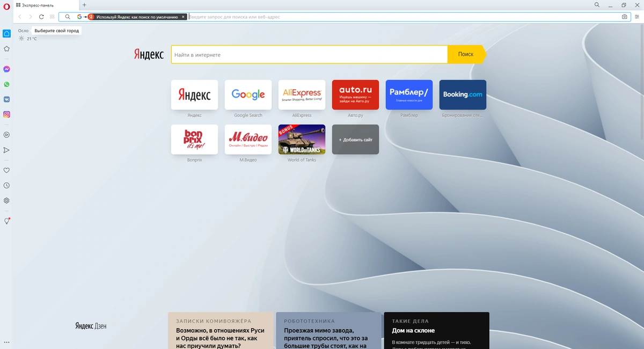Click the forward navigation arrow

[31, 17]
